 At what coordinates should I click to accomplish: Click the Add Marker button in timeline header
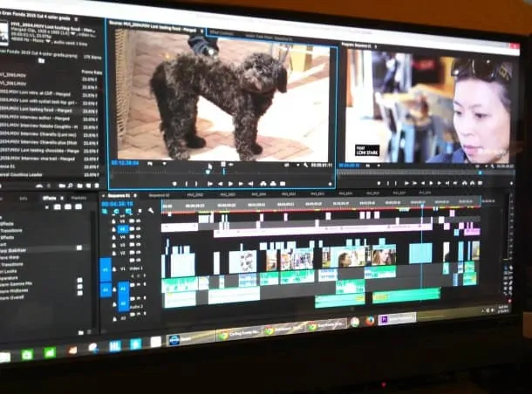tap(140, 211)
